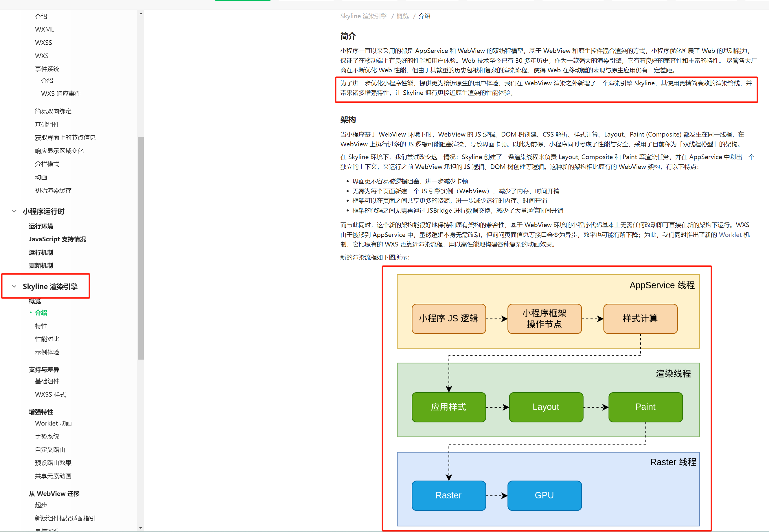Select the active green 介绍 item
Screen dimensions: 769x532
(41, 313)
